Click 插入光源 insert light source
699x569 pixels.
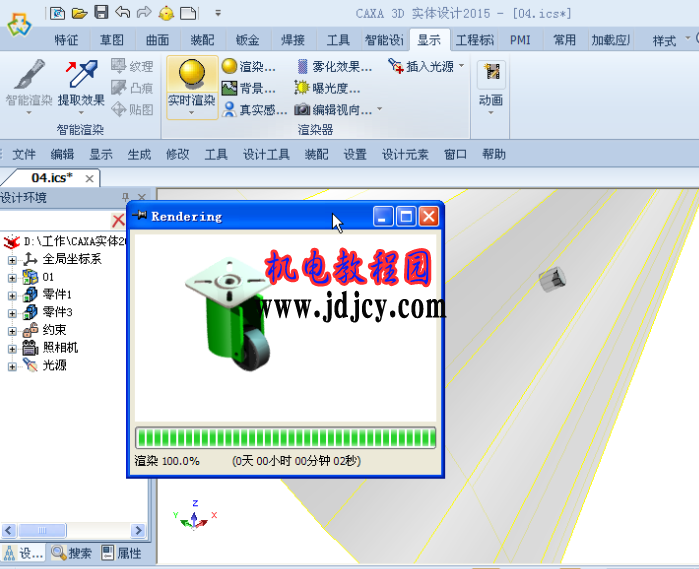click(x=421, y=66)
